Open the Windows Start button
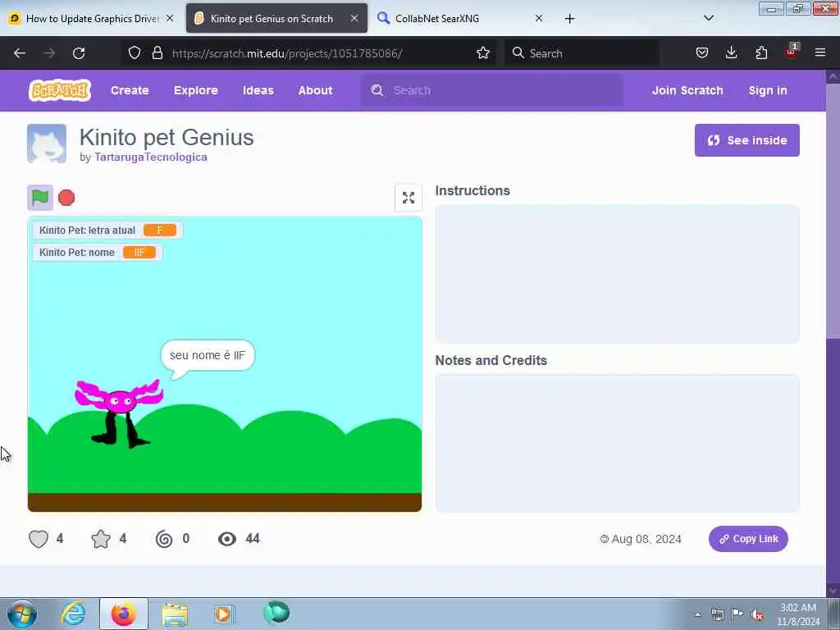Screen dimensions: 840x630 point(22,614)
